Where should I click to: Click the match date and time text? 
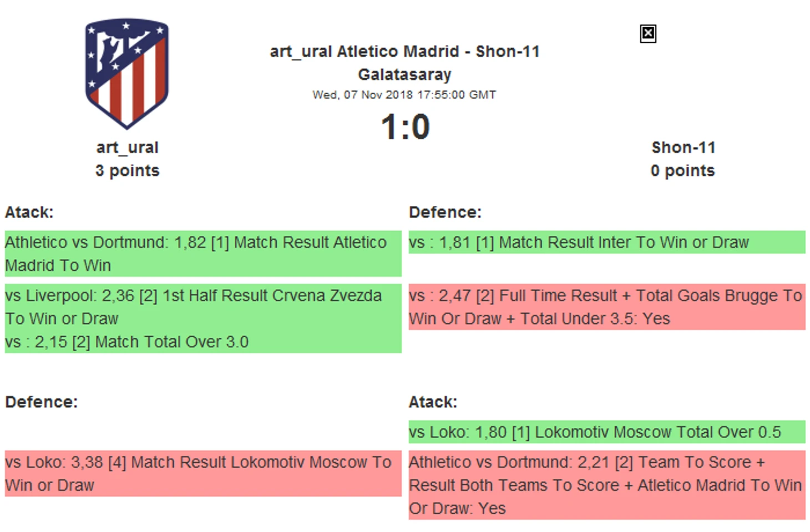404,95
